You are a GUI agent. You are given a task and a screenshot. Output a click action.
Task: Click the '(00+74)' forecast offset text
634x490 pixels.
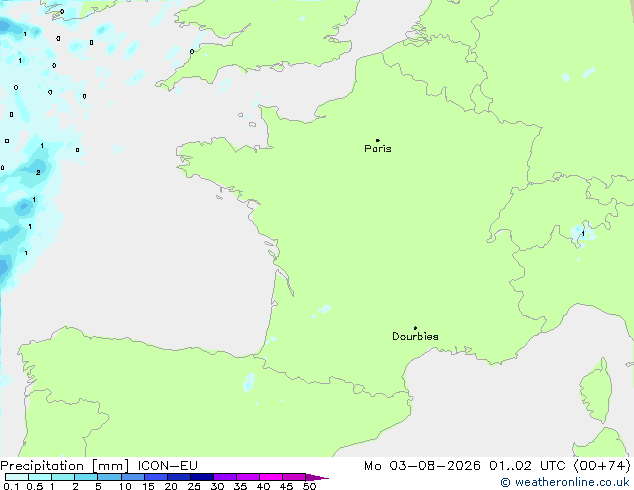602,466
